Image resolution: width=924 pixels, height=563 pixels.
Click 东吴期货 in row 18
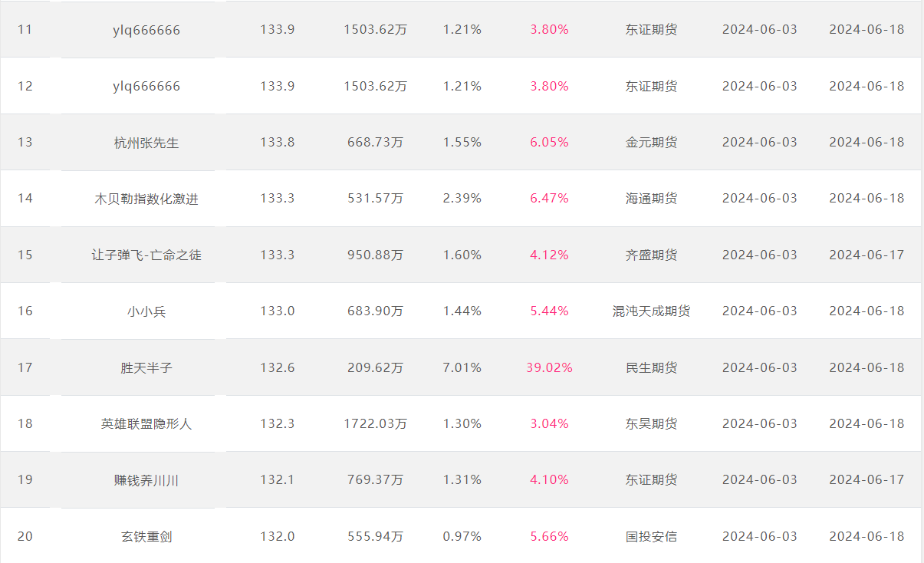(651, 423)
